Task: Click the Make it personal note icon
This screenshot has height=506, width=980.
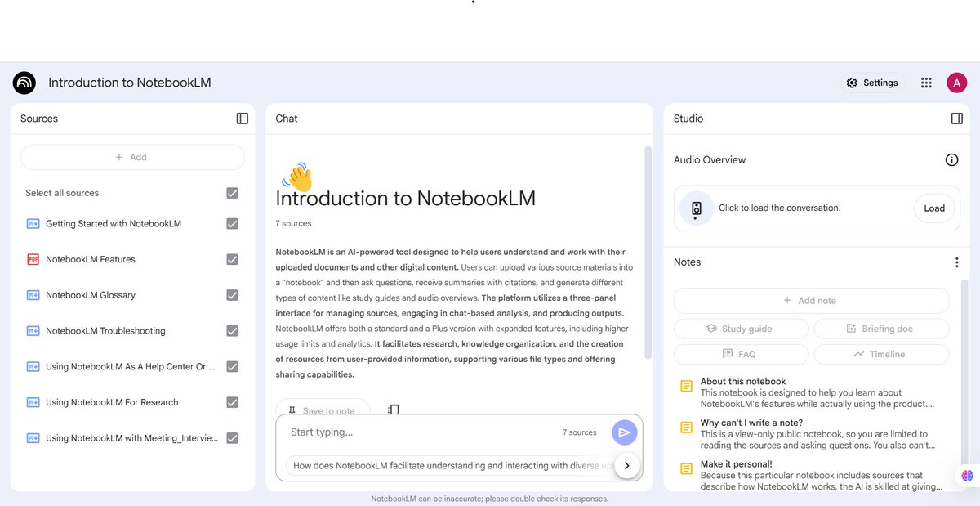Action: pos(687,469)
